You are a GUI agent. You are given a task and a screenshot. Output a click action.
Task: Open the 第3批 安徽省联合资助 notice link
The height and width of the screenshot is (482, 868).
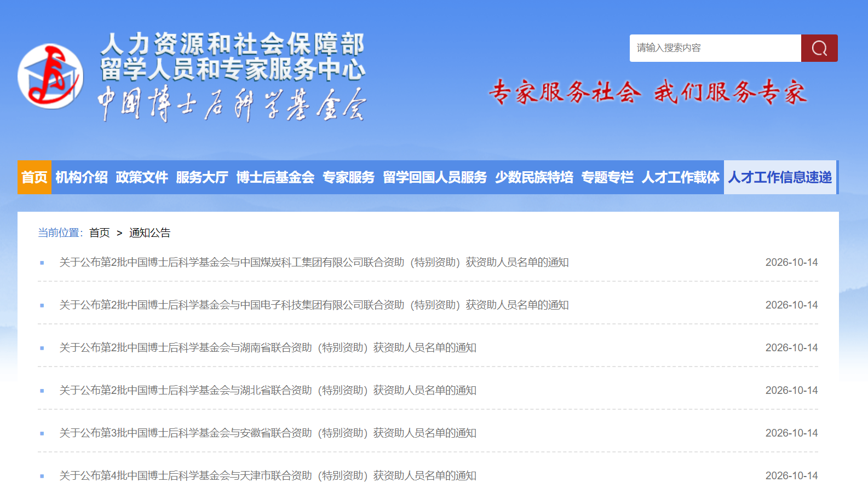pos(268,433)
